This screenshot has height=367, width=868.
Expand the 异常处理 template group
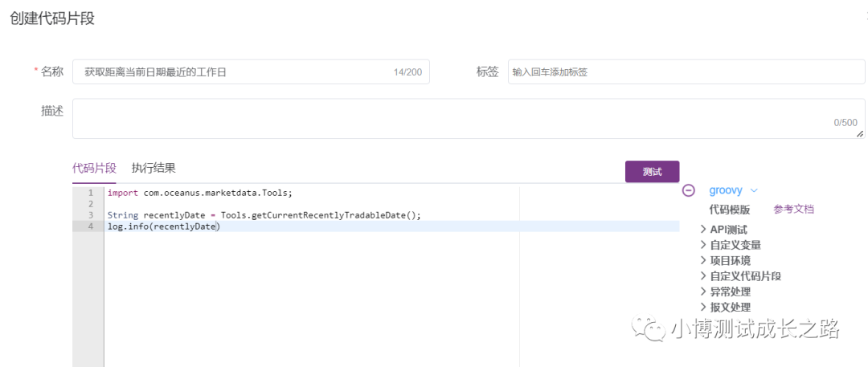point(726,292)
